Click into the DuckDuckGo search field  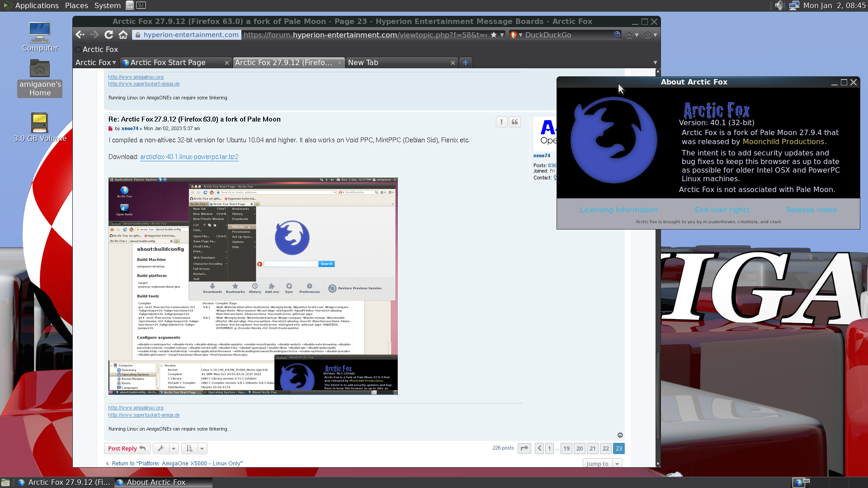pos(568,35)
